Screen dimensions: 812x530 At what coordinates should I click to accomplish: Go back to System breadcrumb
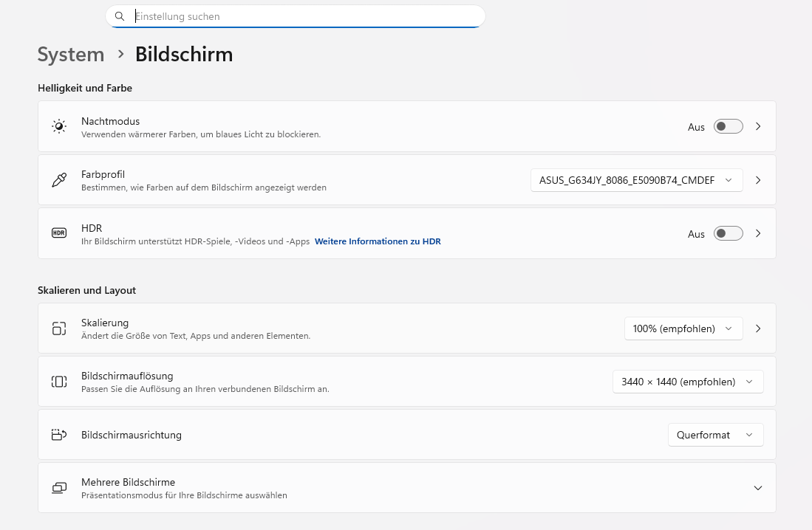pyautogui.click(x=71, y=55)
